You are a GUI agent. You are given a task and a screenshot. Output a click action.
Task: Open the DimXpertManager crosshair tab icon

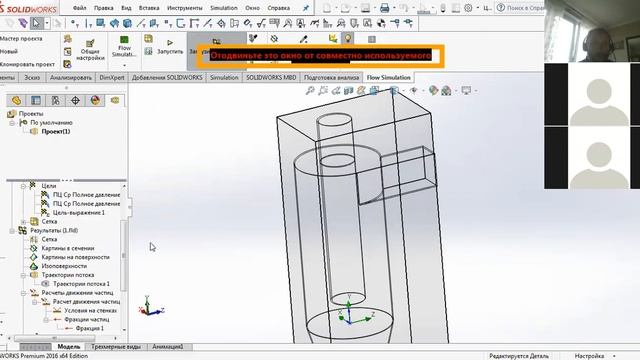[x=75, y=100]
